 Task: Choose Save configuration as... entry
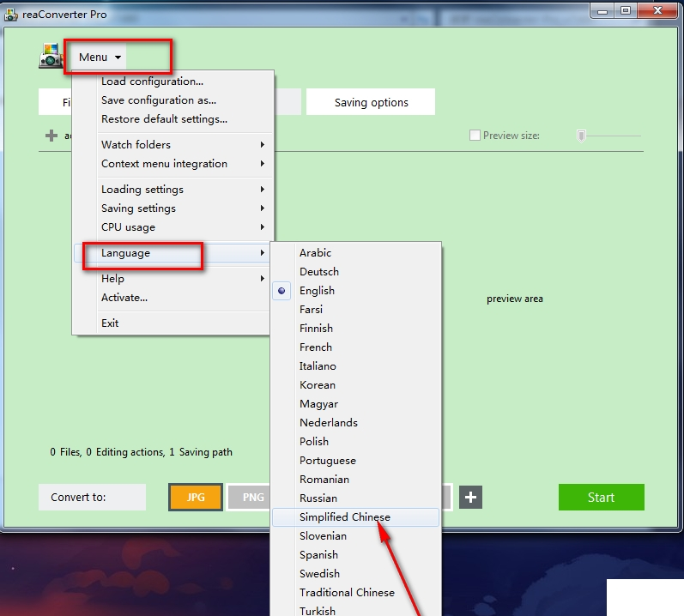click(173, 100)
